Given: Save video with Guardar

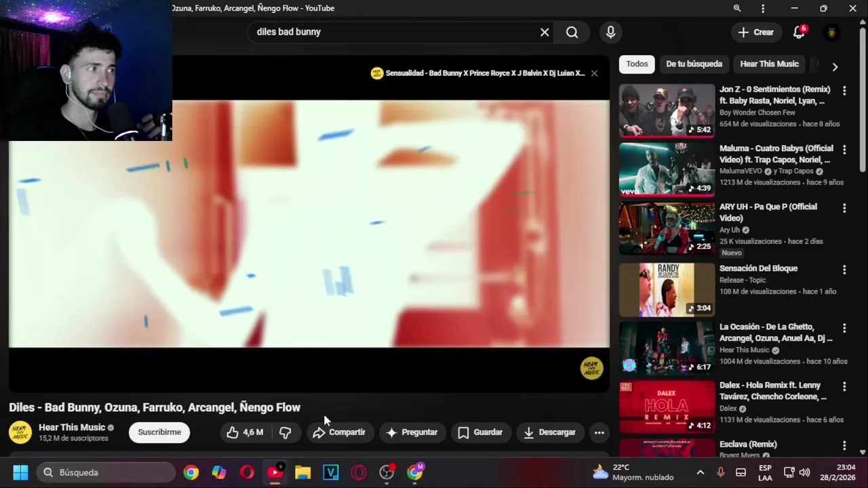Looking at the screenshot, I should (x=480, y=432).
